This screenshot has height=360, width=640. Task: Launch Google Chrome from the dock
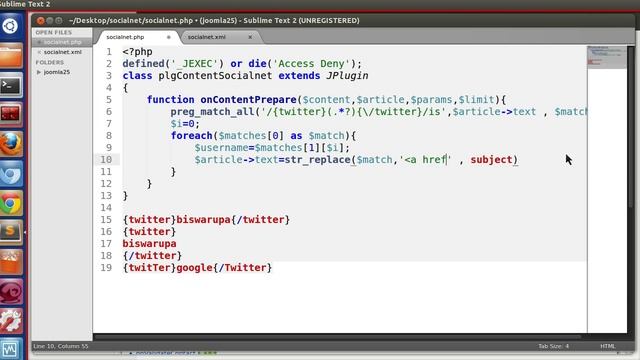coord(11,203)
